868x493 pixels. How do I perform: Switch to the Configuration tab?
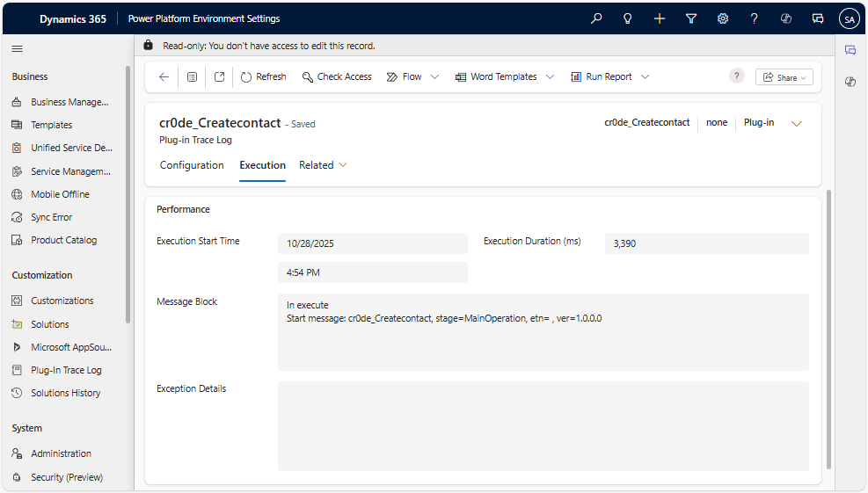click(192, 165)
